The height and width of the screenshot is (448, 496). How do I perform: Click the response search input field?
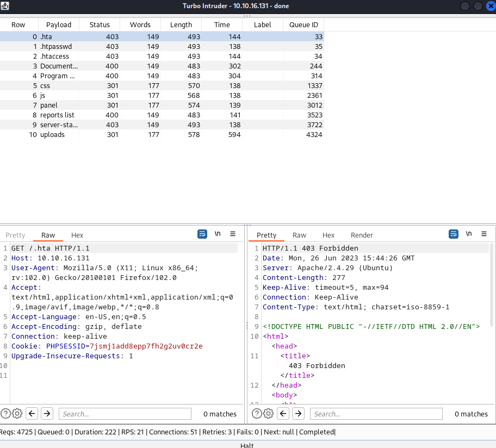[x=376, y=414]
